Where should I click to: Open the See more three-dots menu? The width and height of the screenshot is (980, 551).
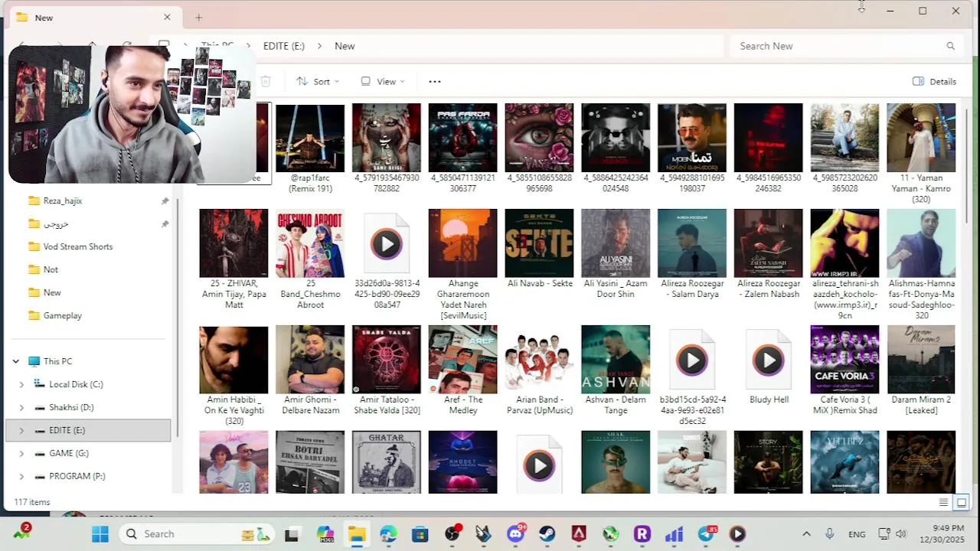point(435,81)
